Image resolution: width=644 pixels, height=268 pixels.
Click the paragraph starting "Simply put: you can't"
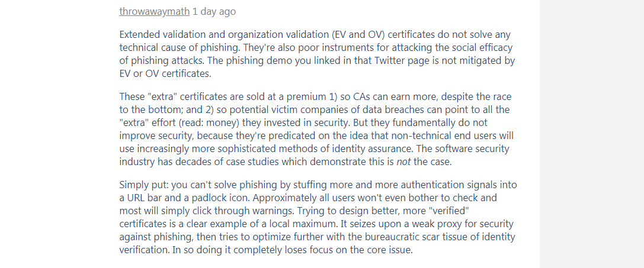point(318,218)
